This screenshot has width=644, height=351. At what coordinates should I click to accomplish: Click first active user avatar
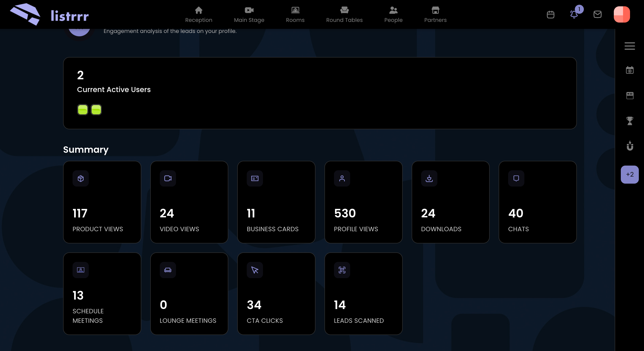82,110
